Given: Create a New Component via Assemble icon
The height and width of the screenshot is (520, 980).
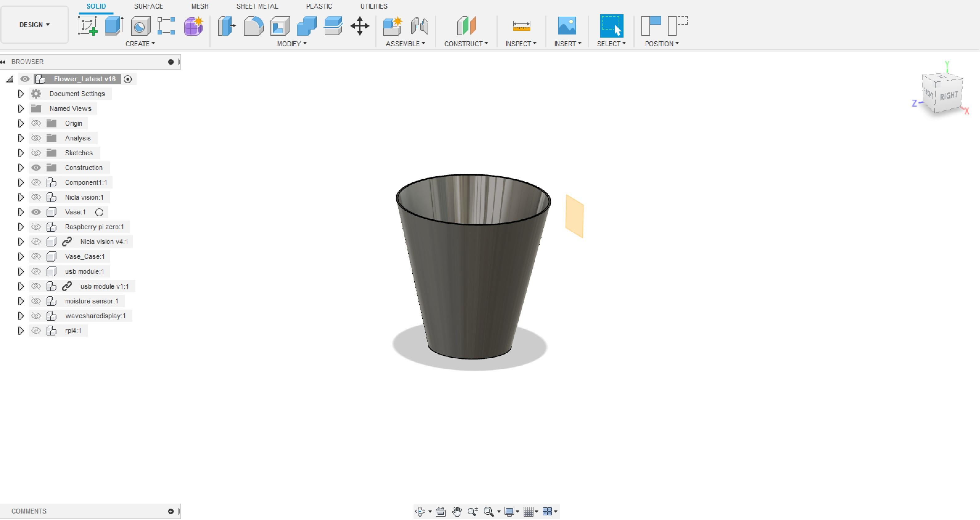Looking at the screenshot, I should 392,26.
